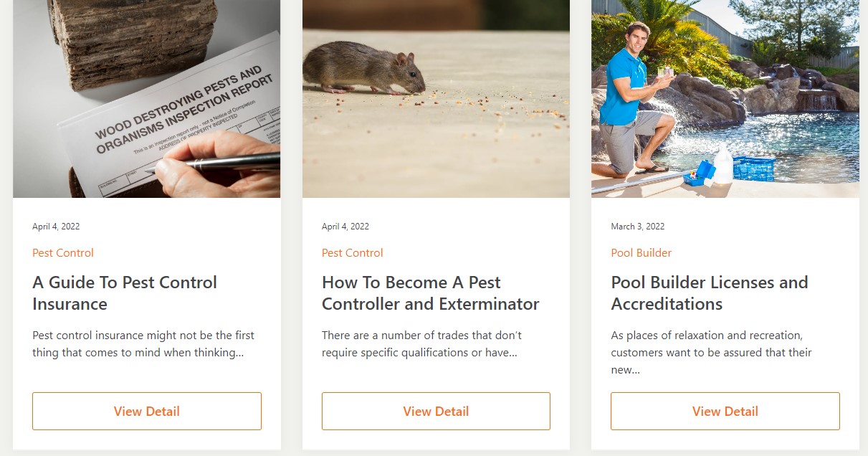Click excerpt starting 'Pest control insurance might not'

pyautogui.click(x=143, y=344)
